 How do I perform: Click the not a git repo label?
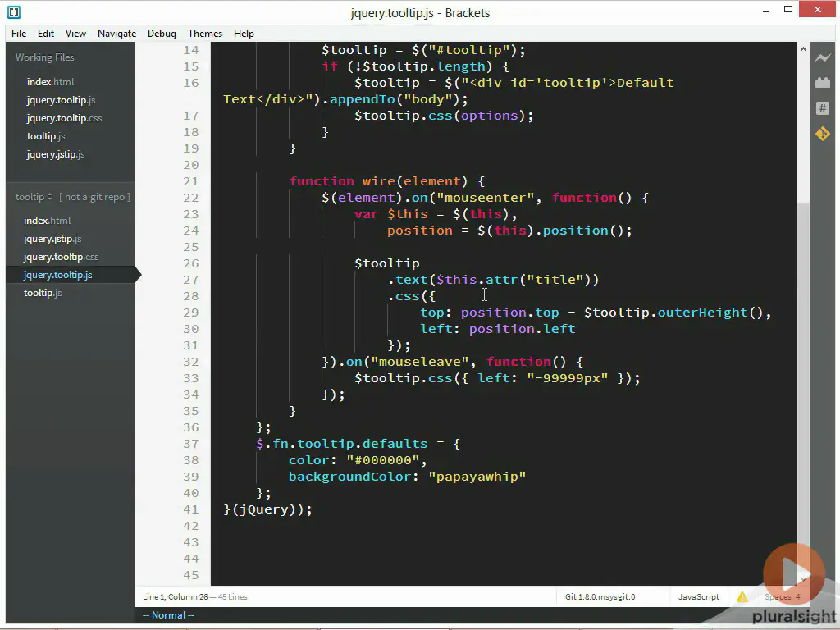click(94, 197)
